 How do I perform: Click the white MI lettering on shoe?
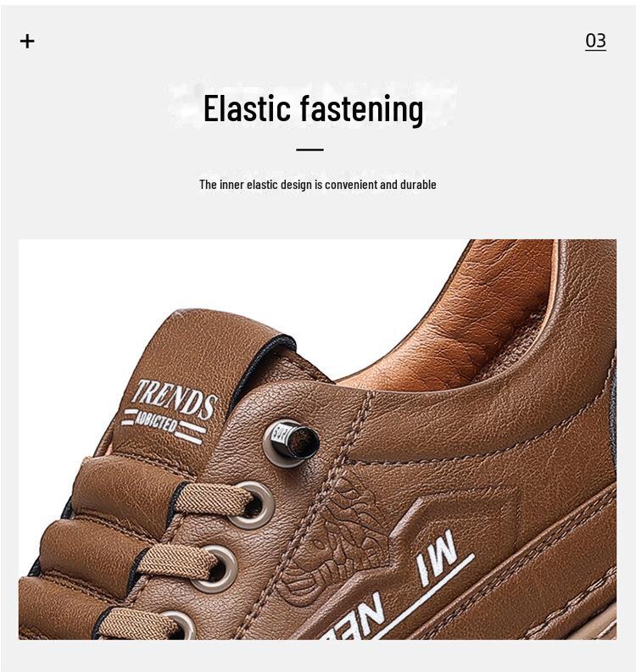point(437,557)
